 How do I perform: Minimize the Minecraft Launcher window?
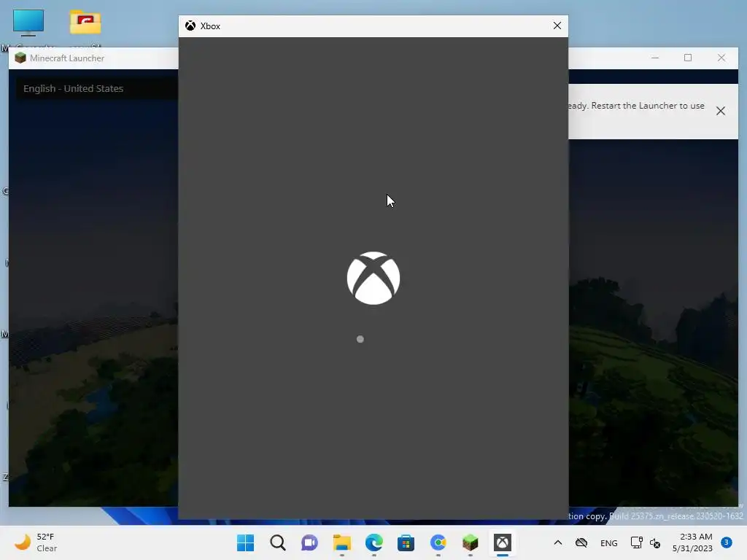[655, 58]
